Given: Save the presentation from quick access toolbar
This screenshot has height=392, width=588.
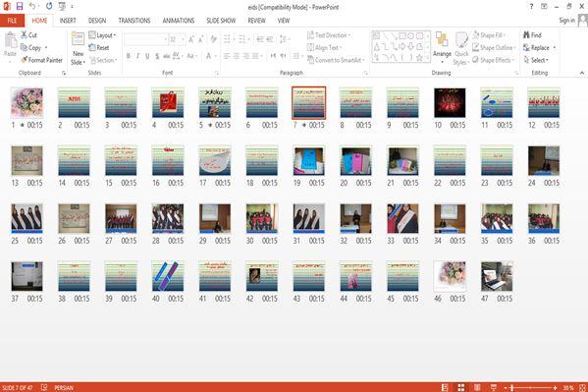Looking at the screenshot, I should 19,6.
